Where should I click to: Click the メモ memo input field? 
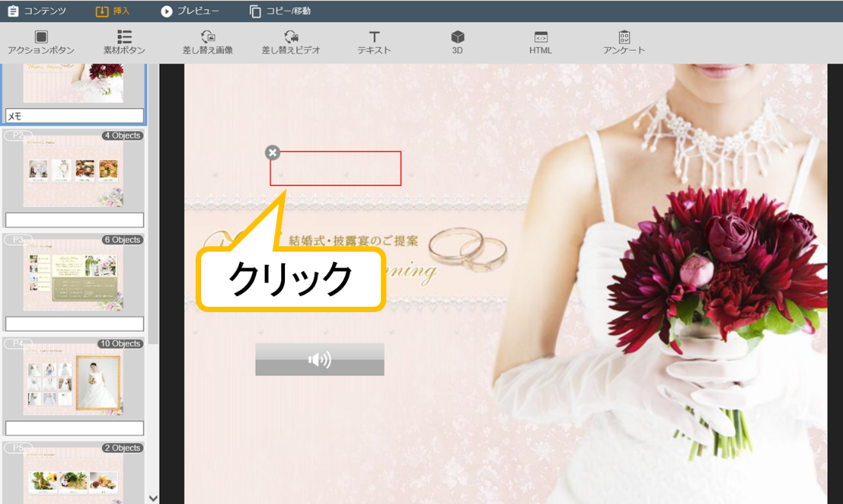(x=74, y=116)
